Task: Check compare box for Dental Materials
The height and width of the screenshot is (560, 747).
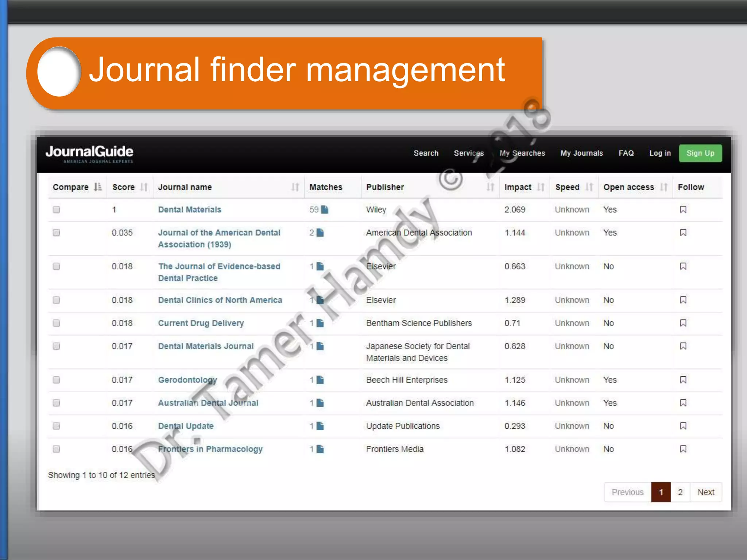Action: (56, 210)
